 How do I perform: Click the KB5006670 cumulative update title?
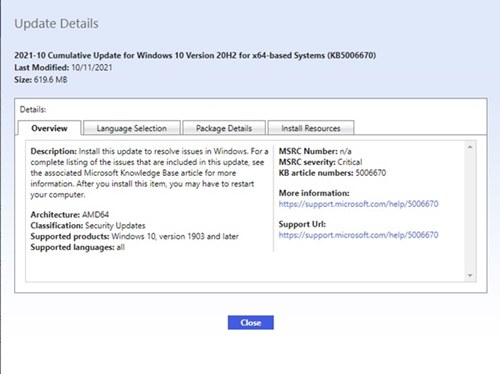(195, 55)
